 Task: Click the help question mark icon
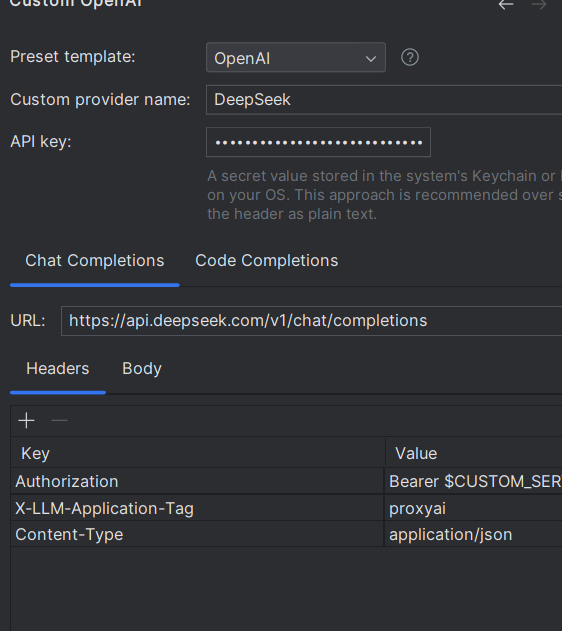click(410, 58)
